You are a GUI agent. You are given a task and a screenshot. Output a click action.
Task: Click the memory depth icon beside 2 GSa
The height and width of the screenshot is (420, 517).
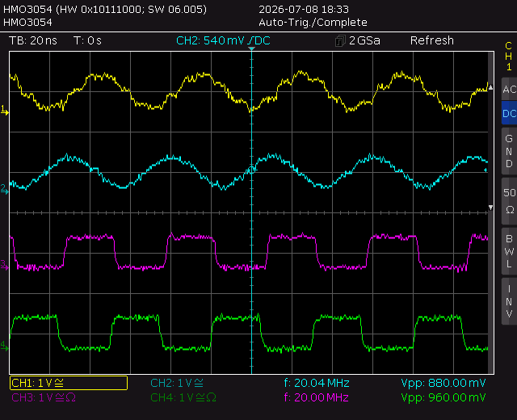click(x=340, y=41)
